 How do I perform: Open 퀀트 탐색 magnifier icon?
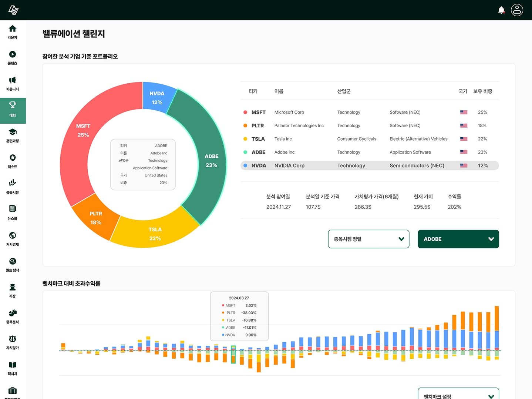tap(13, 261)
